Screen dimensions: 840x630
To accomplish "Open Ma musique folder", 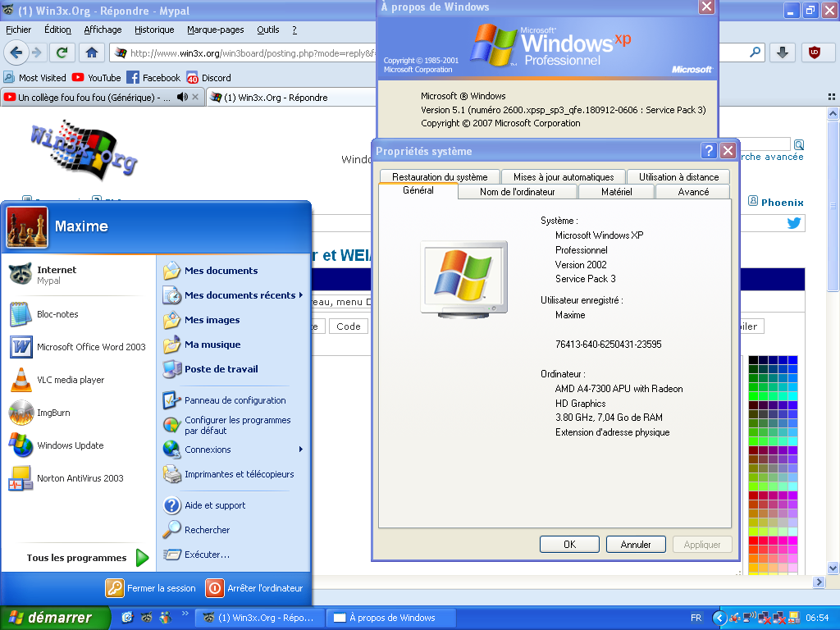I will coord(234,345).
